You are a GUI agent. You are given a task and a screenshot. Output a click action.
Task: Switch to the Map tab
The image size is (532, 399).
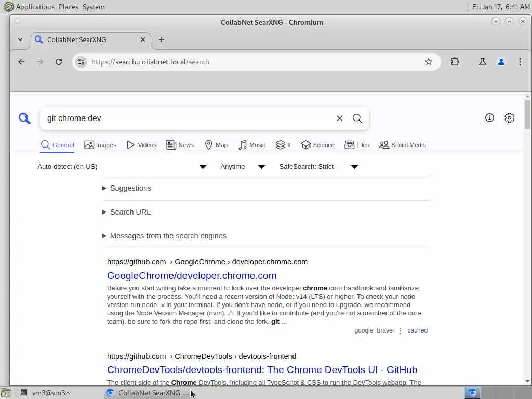[216, 145]
